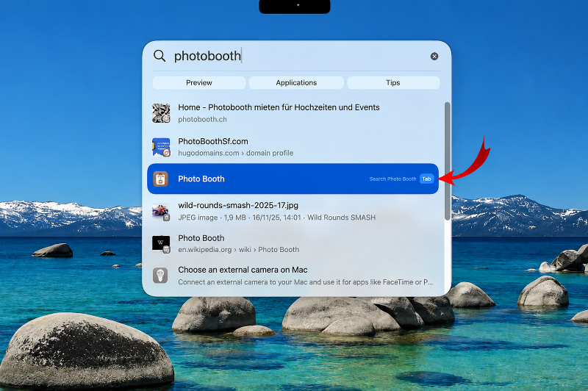588x391 pixels.
Task: Click the Wikipedia Photo Booth icon
Action: (161, 244)
